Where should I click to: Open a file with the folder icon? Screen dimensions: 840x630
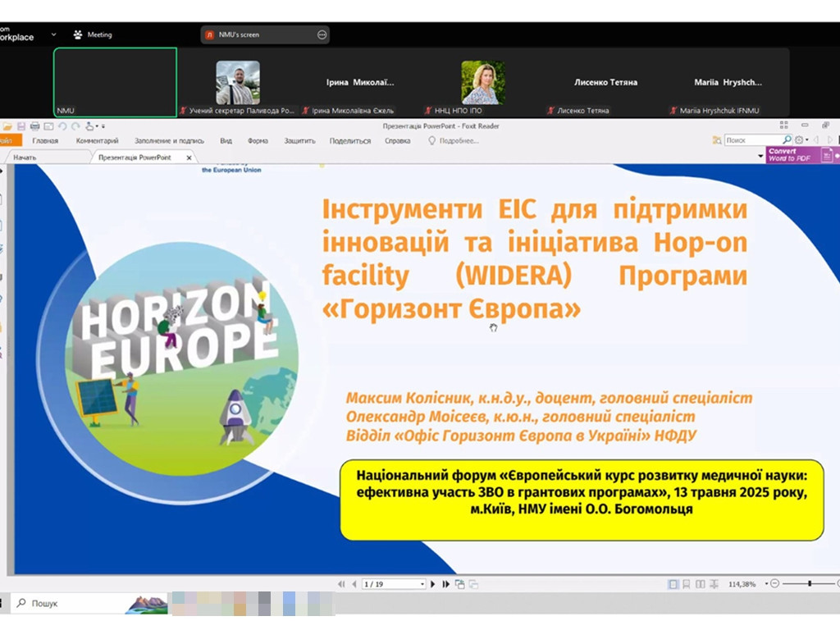click(x=7, y=126)
